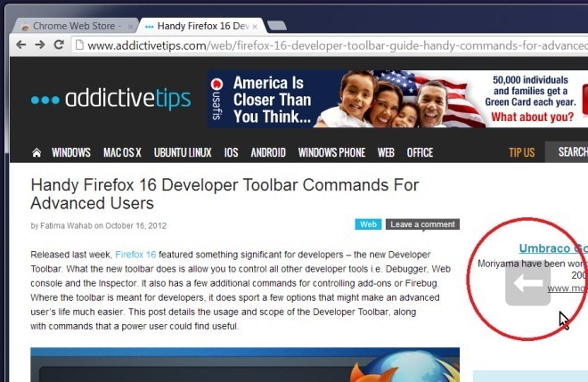Go forward with the browser forward arrow
Image resolution: width=588 pixels, height=382 pixels.
pos(40,45)
